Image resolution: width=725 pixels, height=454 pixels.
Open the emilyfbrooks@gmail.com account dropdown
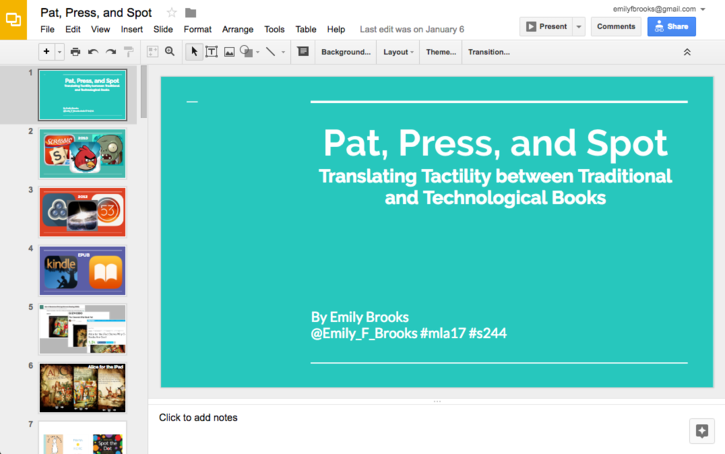659,9
